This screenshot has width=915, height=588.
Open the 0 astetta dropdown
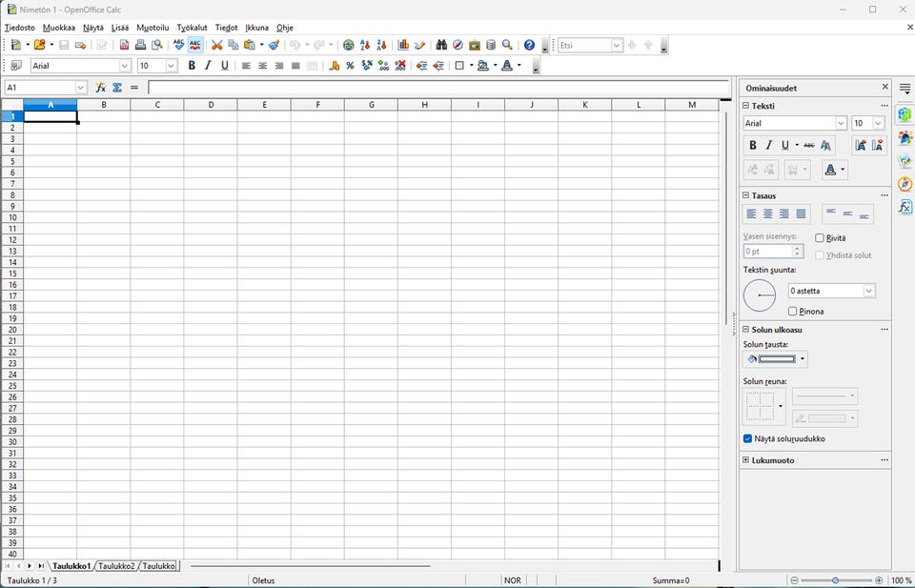tap(869, 291)
